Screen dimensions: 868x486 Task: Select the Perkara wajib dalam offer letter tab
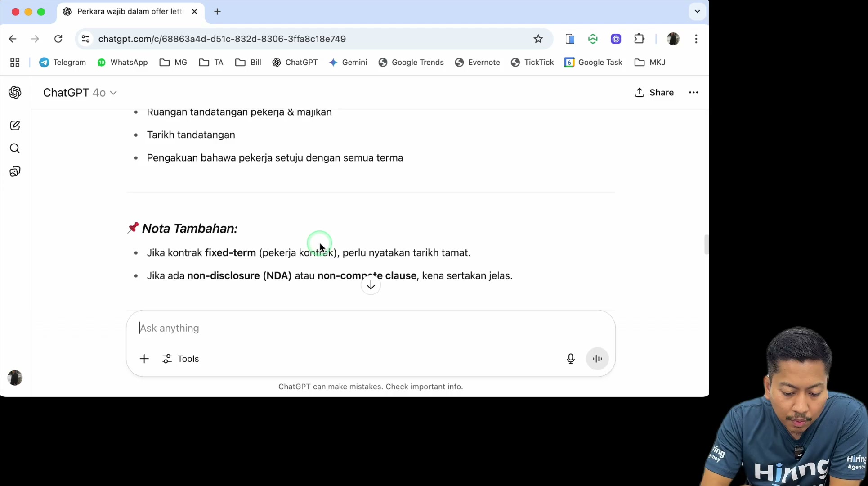click(x=130, y=12)
